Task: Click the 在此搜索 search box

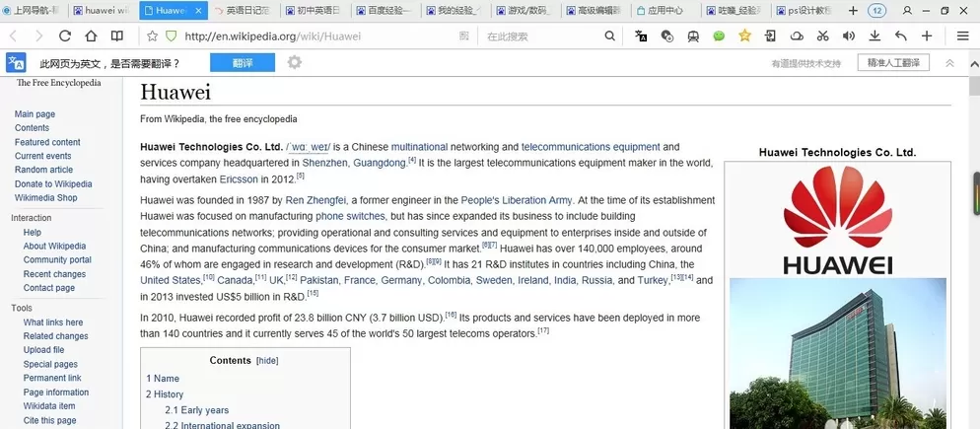Action: coord(542,36)
